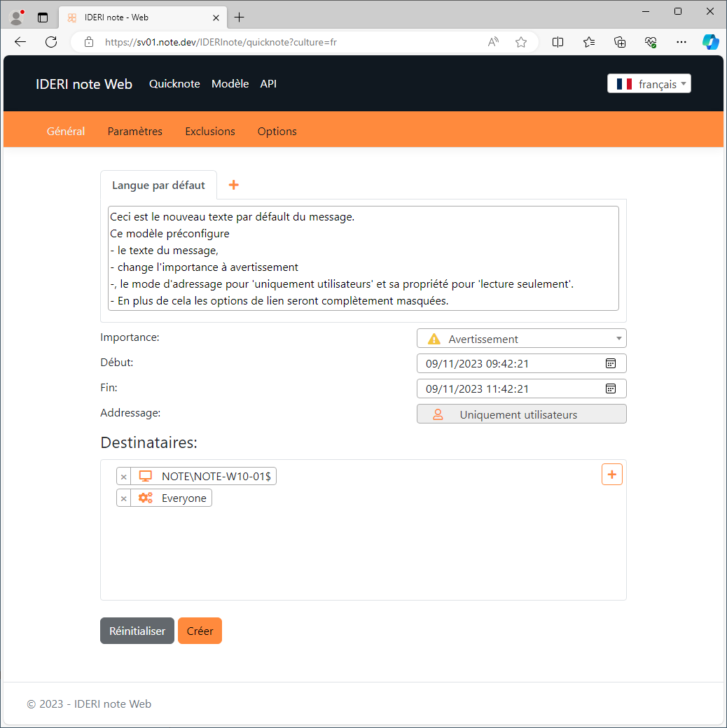727x728 pixels.
Task: Open Modèle menu item
Action: click(230, 83)
